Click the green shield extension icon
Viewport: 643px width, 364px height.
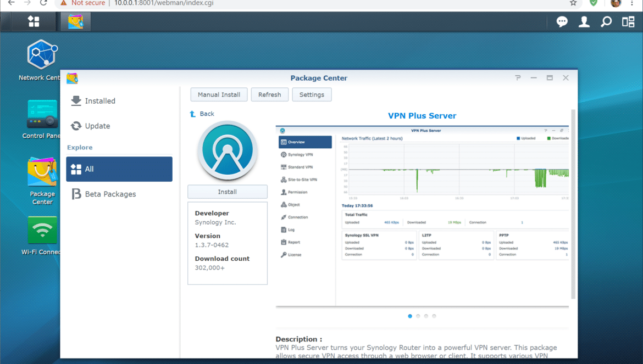click(594, 3)
